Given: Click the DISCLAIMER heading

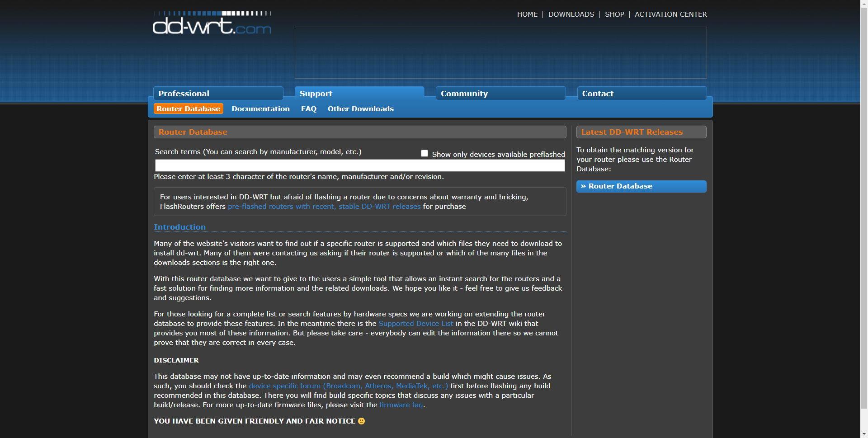Looking at the screenshot, I should [x=176, y=360].
